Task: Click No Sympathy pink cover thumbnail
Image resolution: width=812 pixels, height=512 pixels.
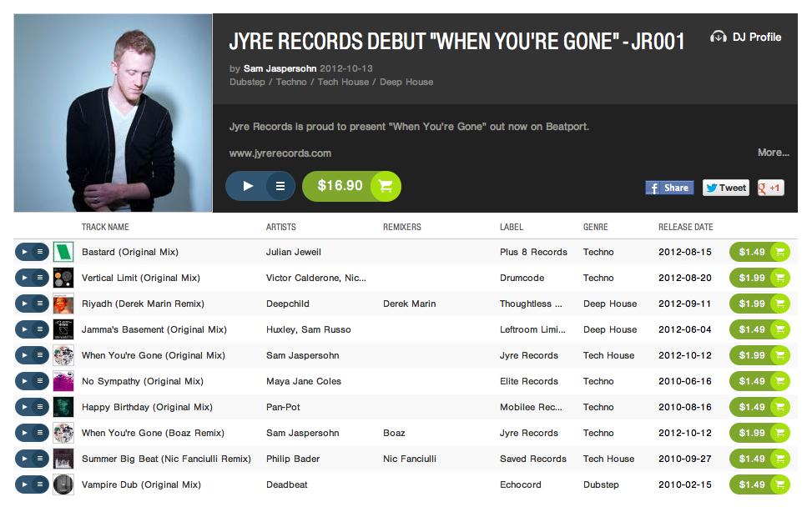Action: [x=63, y=382]
